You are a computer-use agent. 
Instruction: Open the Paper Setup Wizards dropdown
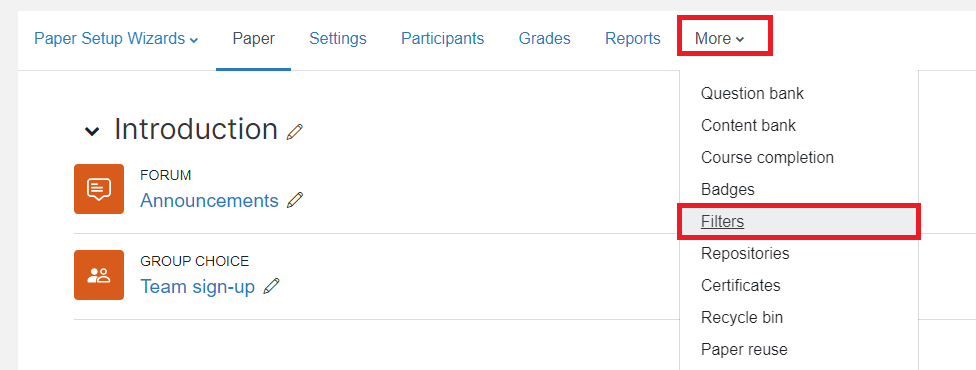(x=116, y=39)
